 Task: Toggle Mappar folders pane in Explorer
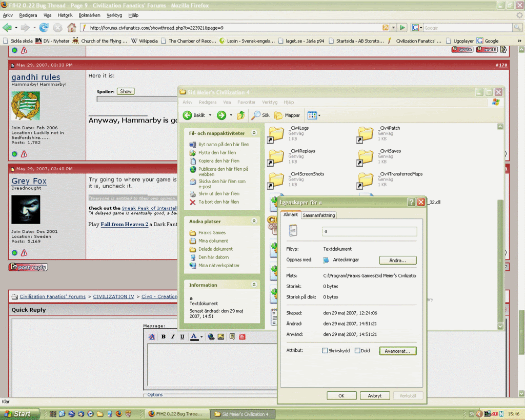[287, 115]
